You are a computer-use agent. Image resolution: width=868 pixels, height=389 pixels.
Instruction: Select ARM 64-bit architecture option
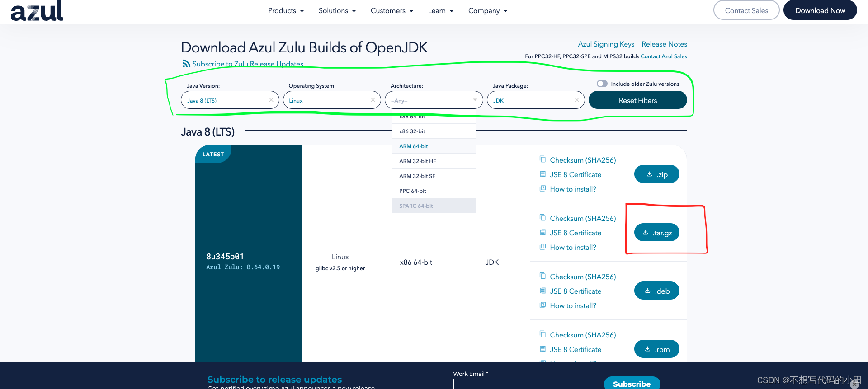434,146
